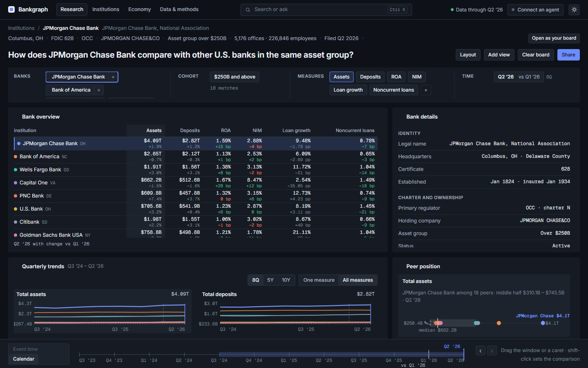Sort table by Deposits column
The image size is (588, 368).
tap(190, 130)
